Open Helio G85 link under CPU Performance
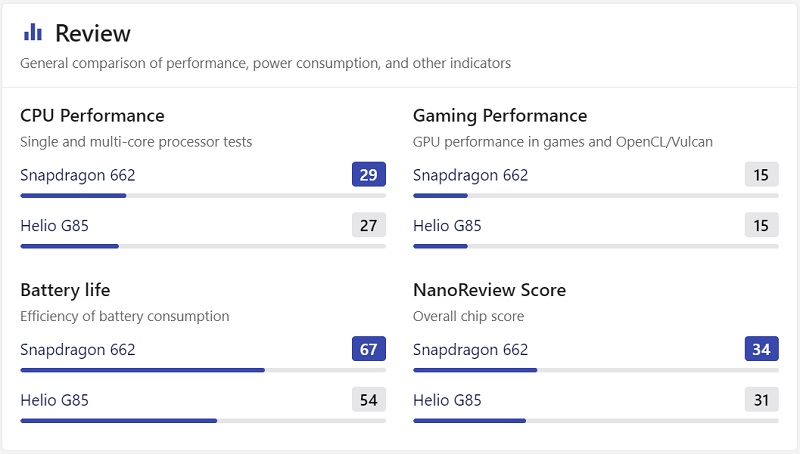The image size is (800, 454). pos(55,225)
